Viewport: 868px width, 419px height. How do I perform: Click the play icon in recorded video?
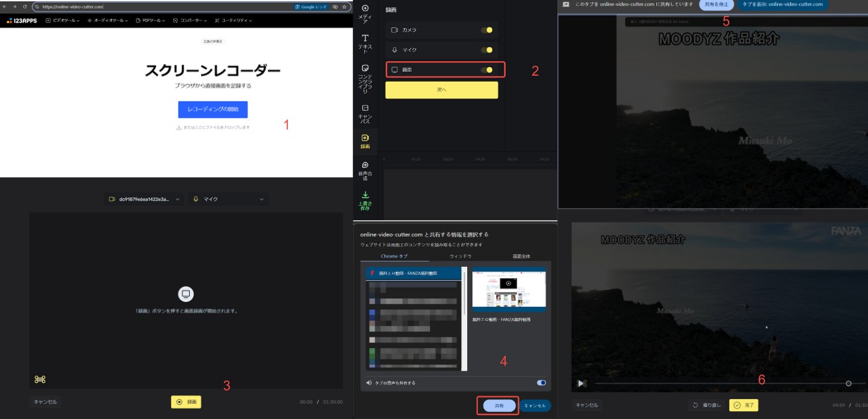[582, 383]
